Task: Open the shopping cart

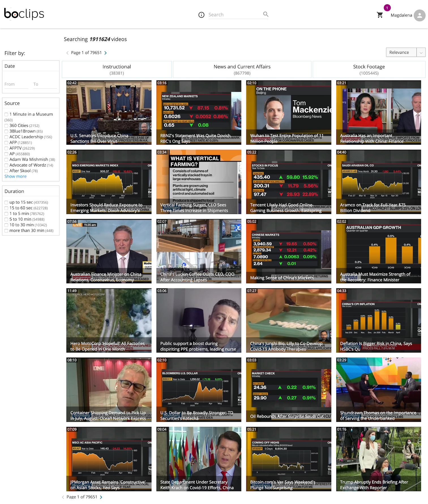Action: (380, 15)
